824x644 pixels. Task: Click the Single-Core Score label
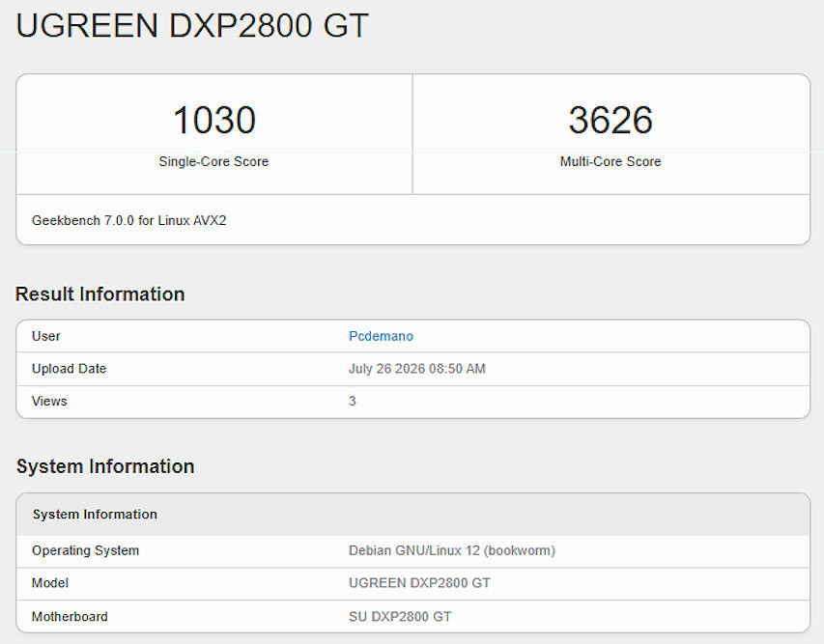pyautogui.click(x=213, y=161)
